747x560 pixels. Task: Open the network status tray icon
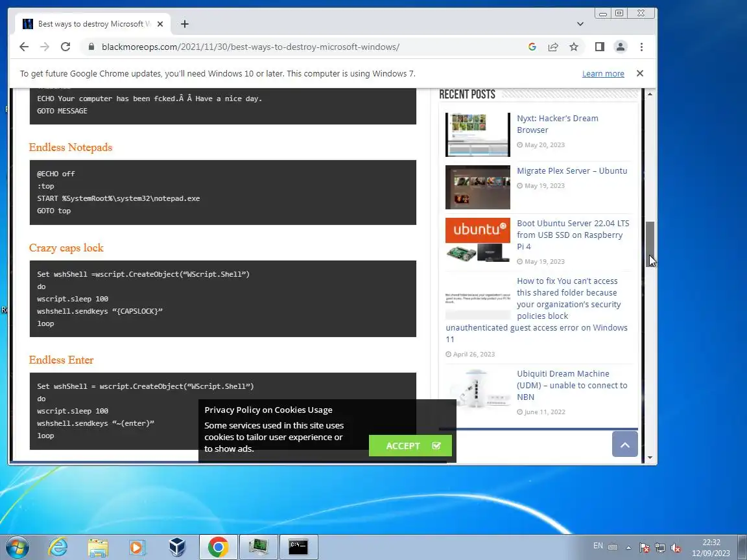(660, 548)
